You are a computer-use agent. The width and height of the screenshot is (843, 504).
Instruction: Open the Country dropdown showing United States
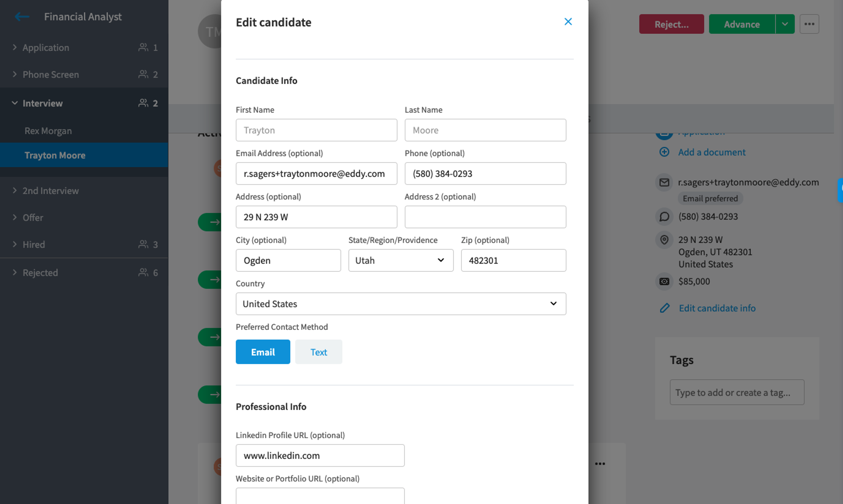(x=401, y=304)
